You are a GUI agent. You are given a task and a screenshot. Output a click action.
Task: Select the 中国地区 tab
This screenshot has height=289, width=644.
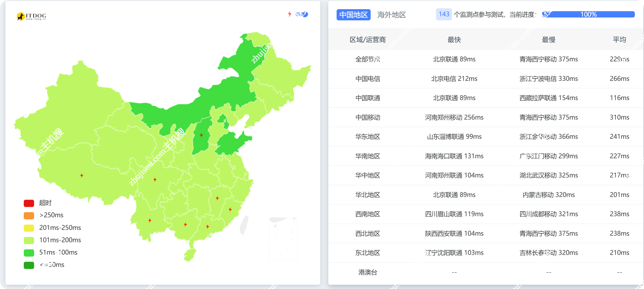[353, 15]
